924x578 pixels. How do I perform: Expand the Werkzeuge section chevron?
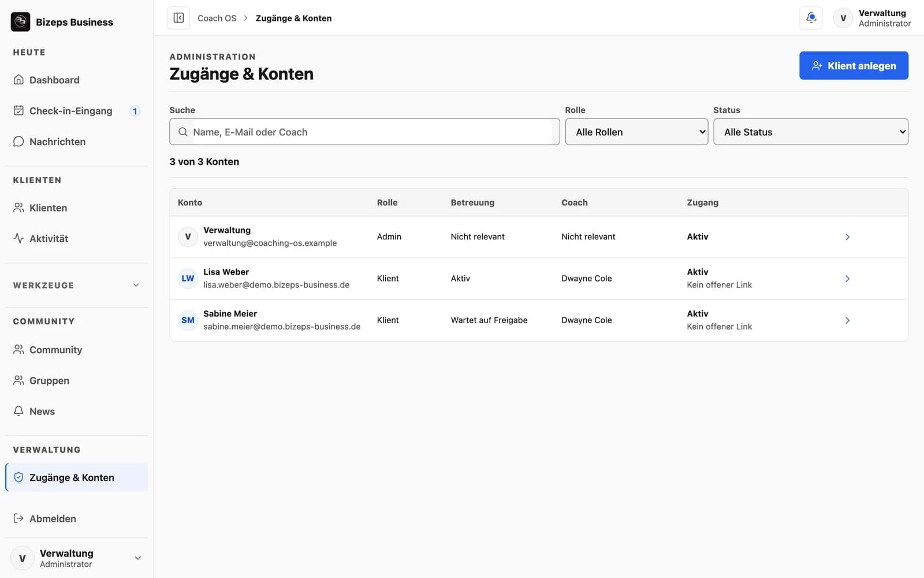click(136, 285)
